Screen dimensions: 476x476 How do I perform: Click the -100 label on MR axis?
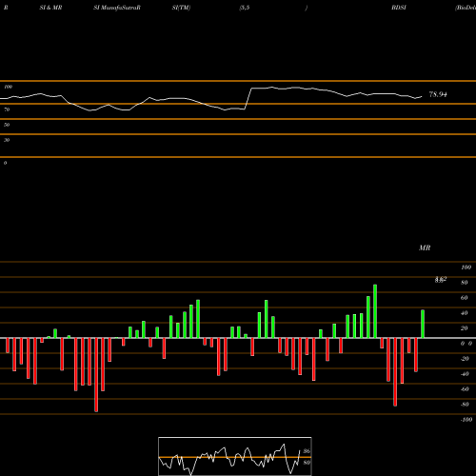click(x=466, y=420)
